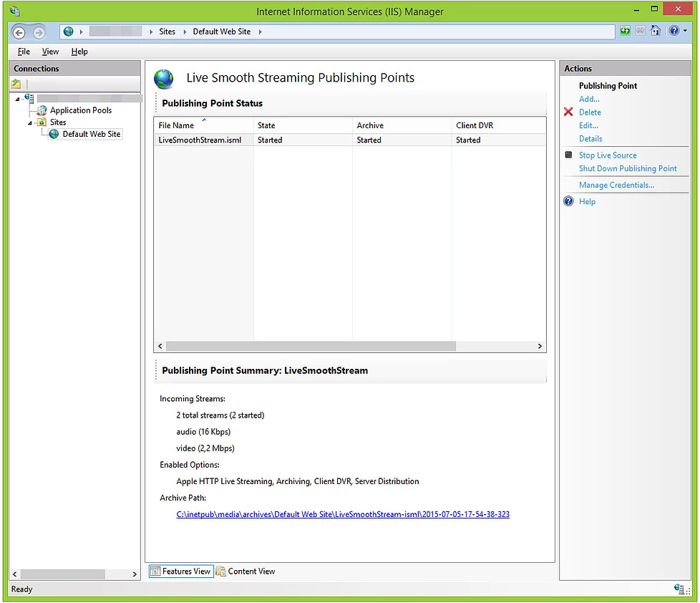
Task: Sort by Archive column header
Action: [402, 125]
